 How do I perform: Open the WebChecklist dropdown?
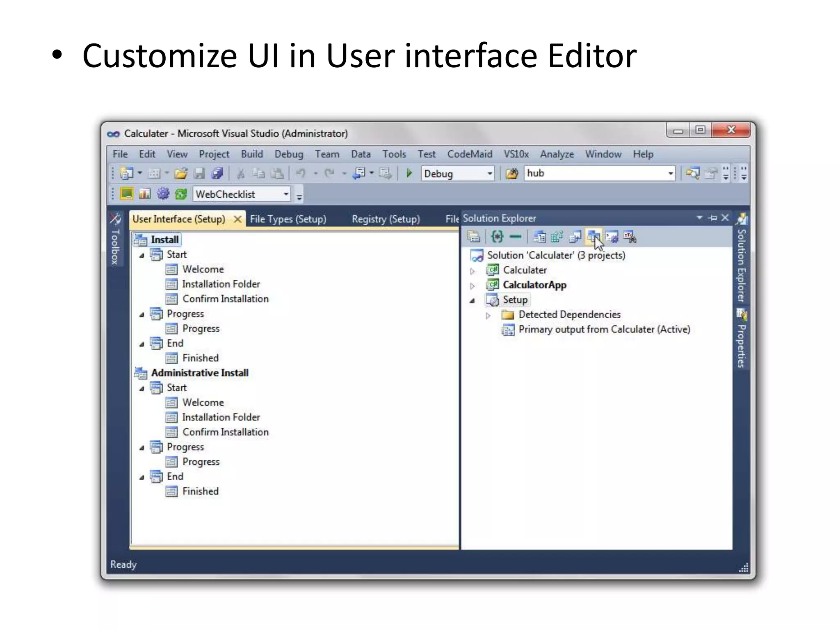tap(286, 194)
